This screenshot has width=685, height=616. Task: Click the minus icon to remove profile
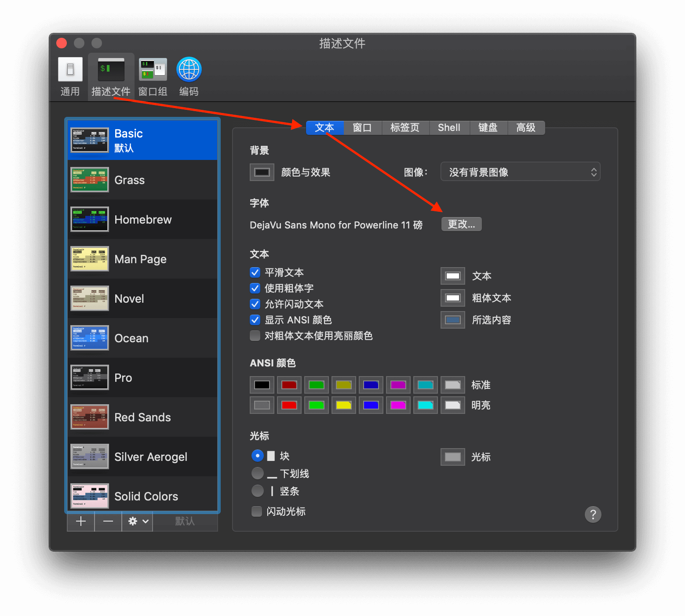(x=108, y=522)
